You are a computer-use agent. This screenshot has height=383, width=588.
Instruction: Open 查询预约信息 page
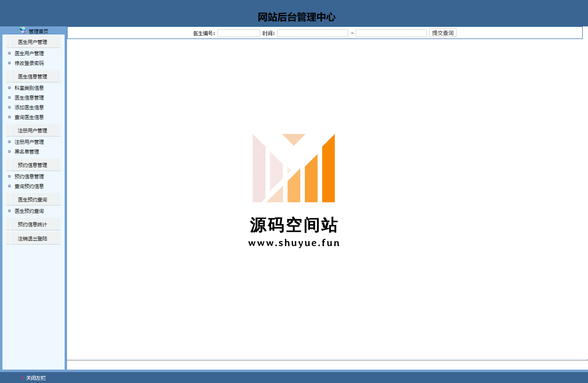(29, 186)
